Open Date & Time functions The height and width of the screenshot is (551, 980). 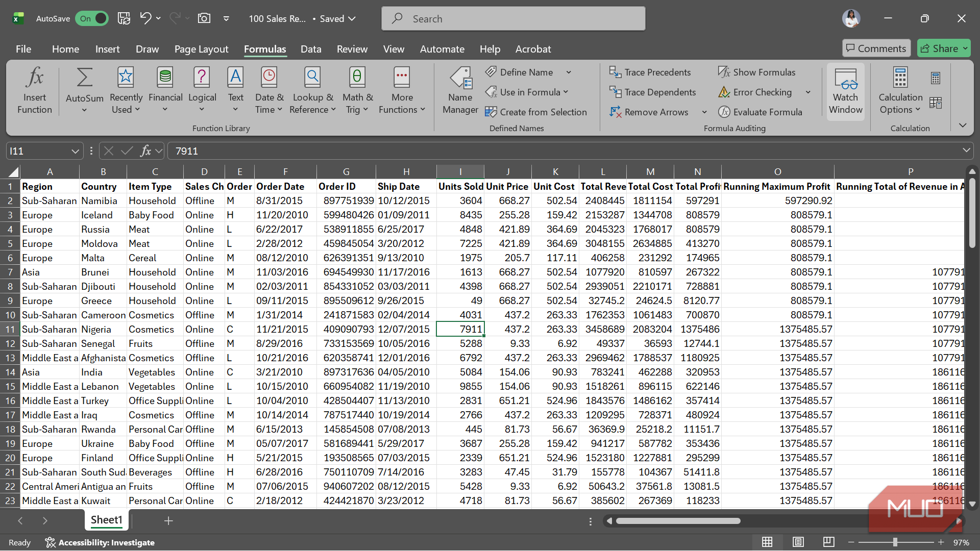point(269,91)
